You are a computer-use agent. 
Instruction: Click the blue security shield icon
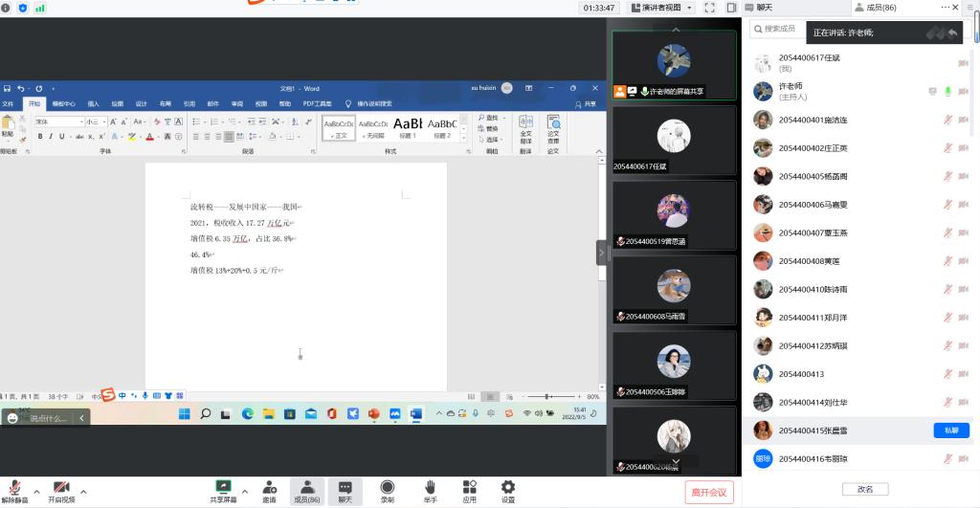23,8
